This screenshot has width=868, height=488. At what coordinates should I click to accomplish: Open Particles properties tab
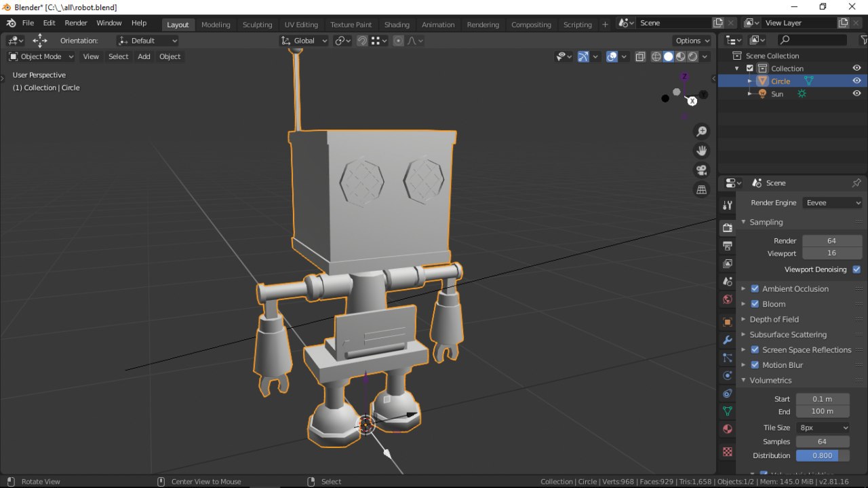pos(728,358)
